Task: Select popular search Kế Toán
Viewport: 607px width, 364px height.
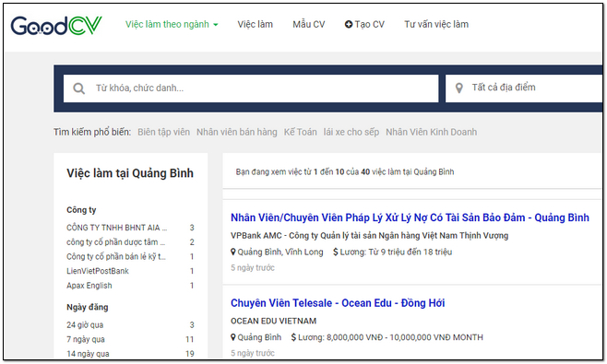Action: 300,132
